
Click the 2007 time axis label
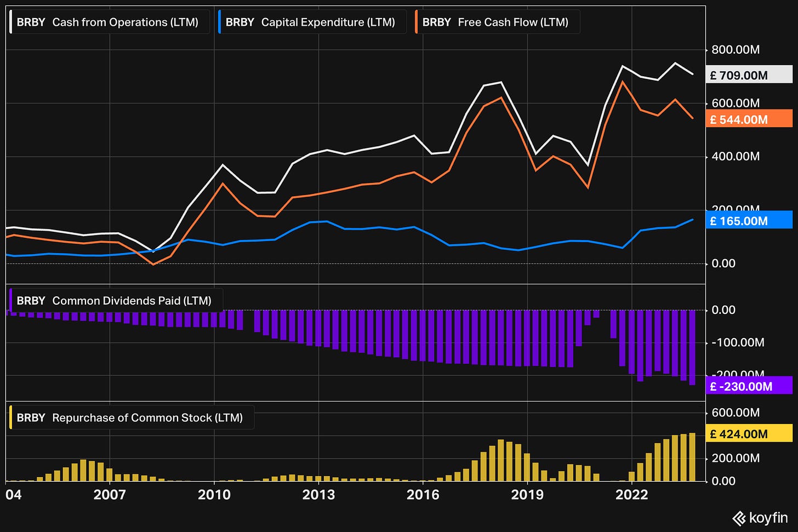[110, 495]
